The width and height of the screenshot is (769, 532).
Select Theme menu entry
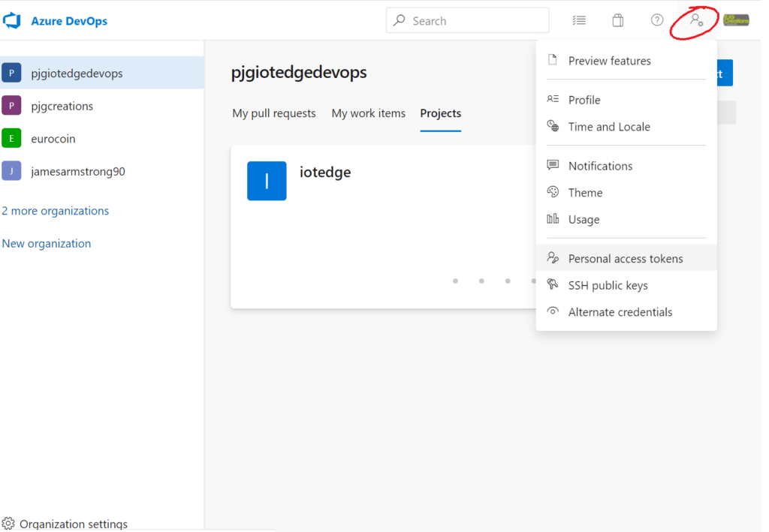click(626, 193)
